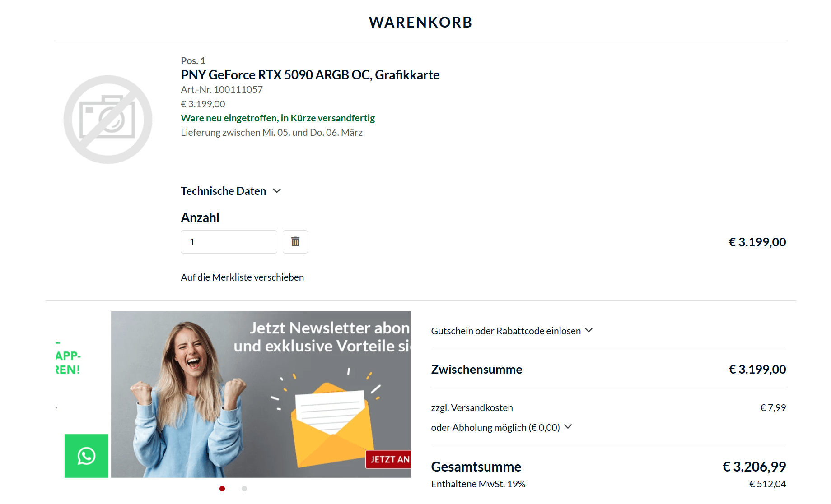Click the chevron beside Technische Daten
831x504 pixels.
point(277,191)
